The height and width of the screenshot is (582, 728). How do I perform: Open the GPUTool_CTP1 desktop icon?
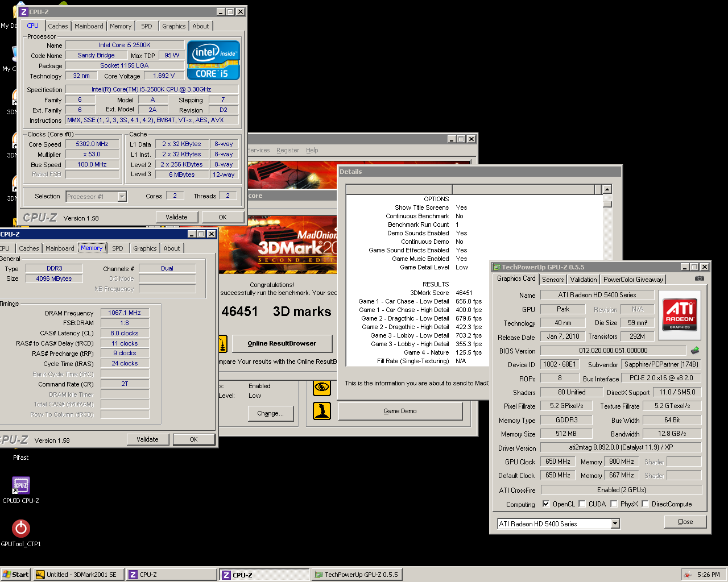[x=21, y=533]
